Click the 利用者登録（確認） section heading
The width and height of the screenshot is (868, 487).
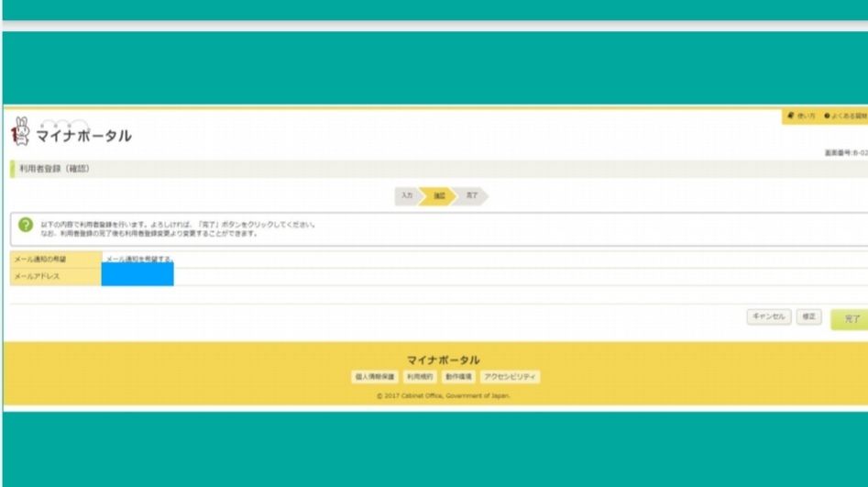tap(55, 170)
